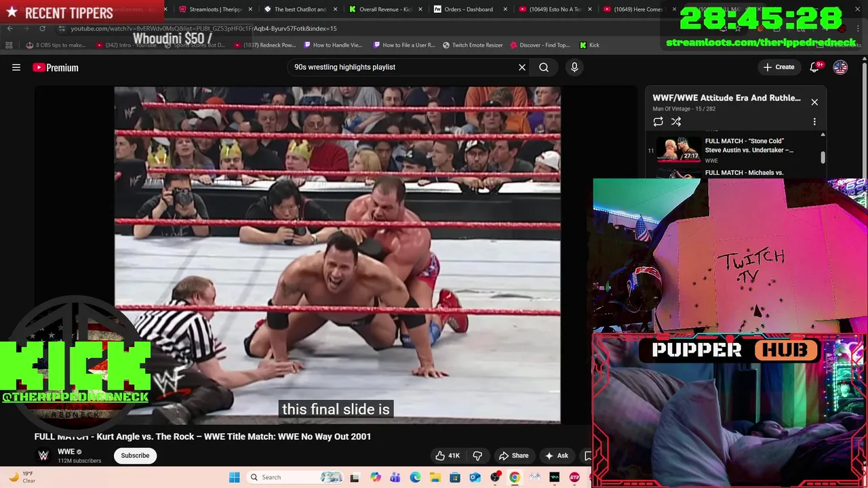The width and height of the screenshot is (868, 488).
Task: Open the YouTube notifications bell
Action: click(x=814, y=67)
